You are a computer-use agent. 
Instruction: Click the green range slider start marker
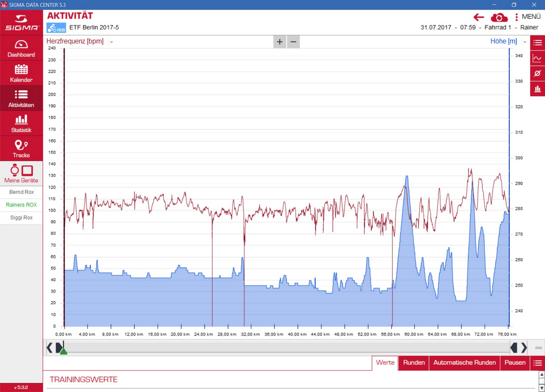64,351
